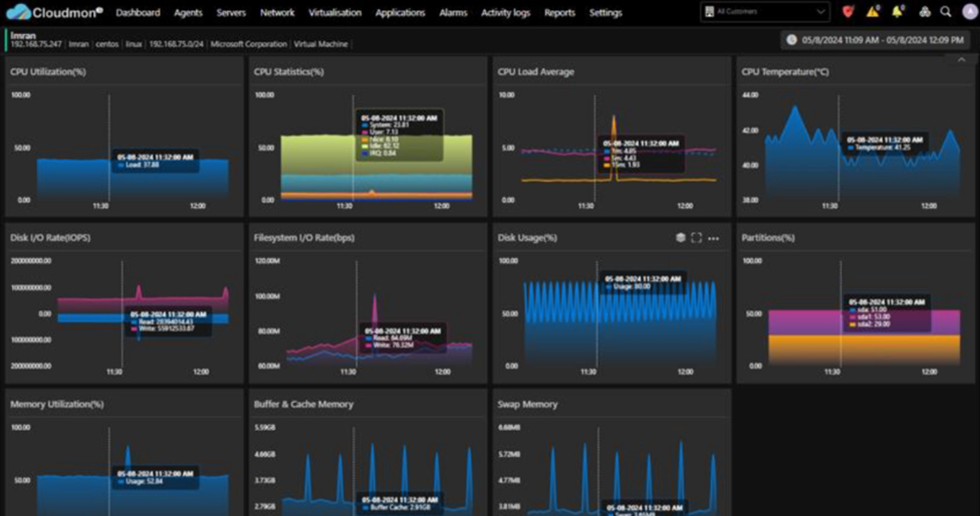
Task: Click the CPU Utilization(%) panel title
Action: [48, 71]
